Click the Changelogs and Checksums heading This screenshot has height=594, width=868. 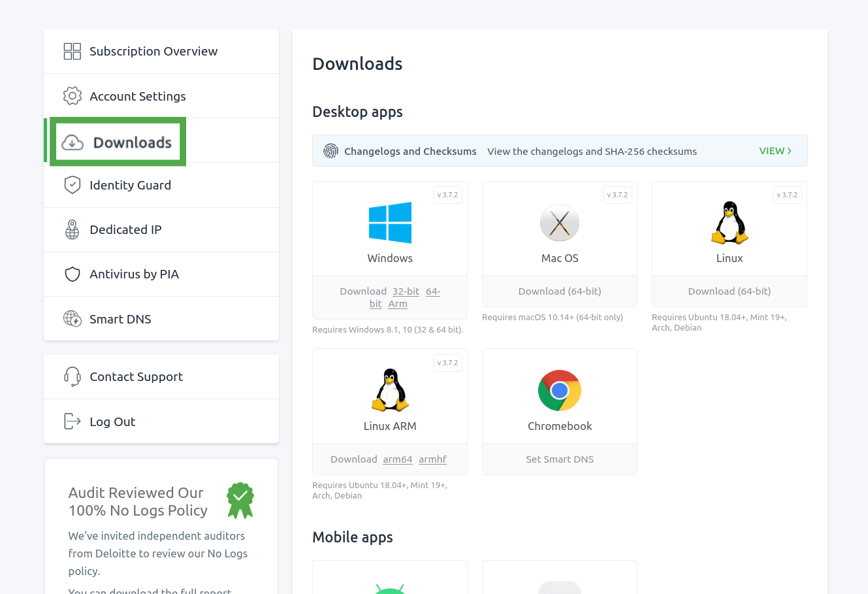[x=410, y=151]
